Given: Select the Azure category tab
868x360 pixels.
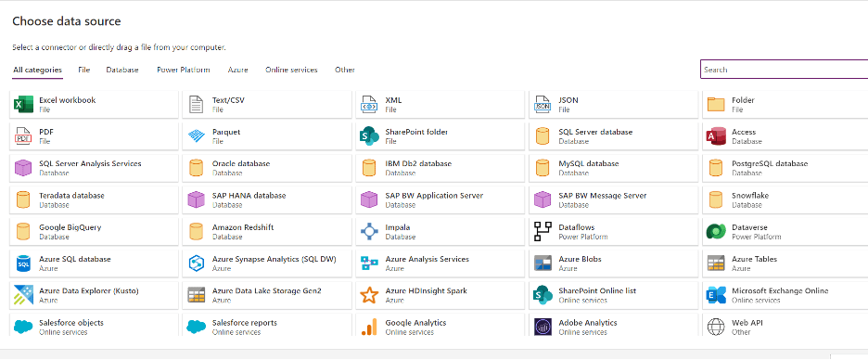Looking at the screenshot, I should pos(237,70).
